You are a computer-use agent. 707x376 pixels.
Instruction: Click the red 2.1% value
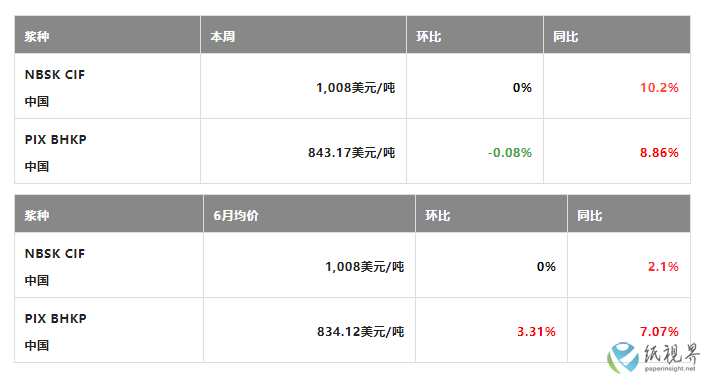pyautogui.click(x=663, y=266)
